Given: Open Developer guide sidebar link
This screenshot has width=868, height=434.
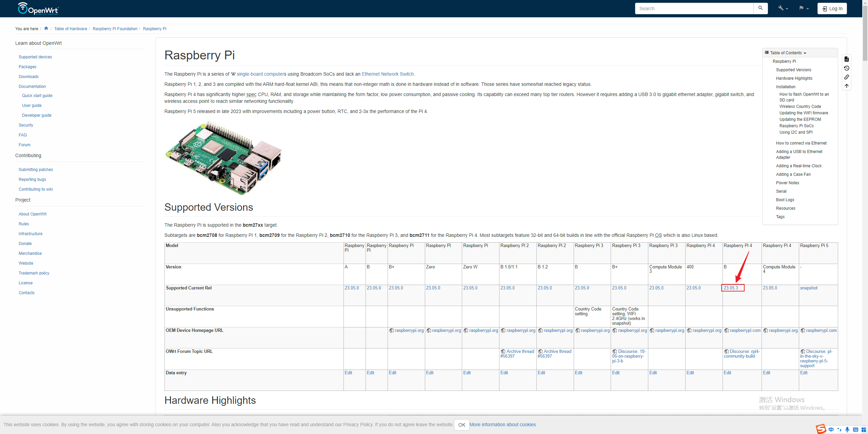Looking at the screenshot, I should [x=37, y=115].
